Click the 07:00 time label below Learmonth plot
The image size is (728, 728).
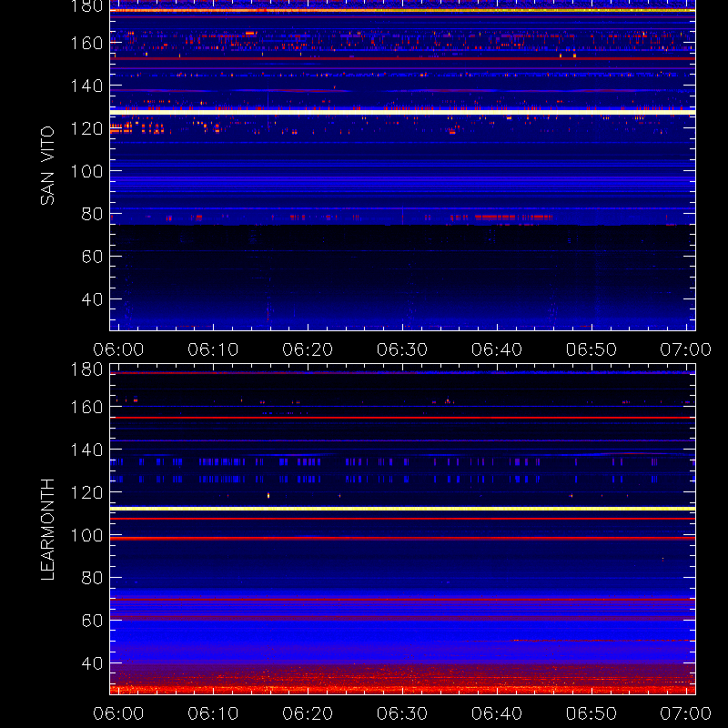[x=686, y=713]
